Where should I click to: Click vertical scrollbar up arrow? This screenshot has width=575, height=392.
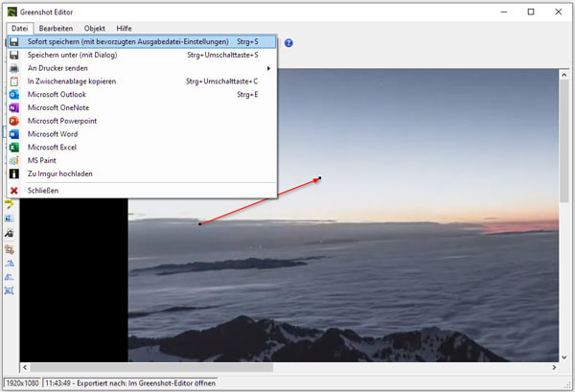564,75
